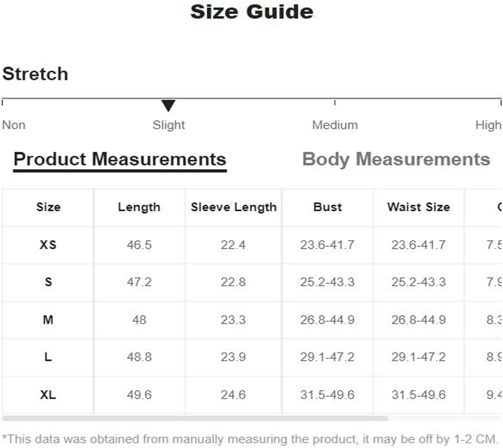
Task: Select the S size row label
Action: (x=48, y=282)
